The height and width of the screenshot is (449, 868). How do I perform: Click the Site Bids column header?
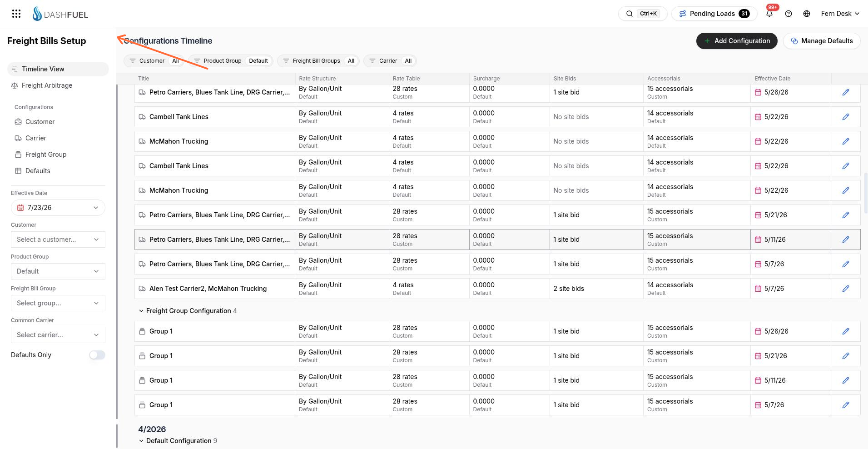564,79
